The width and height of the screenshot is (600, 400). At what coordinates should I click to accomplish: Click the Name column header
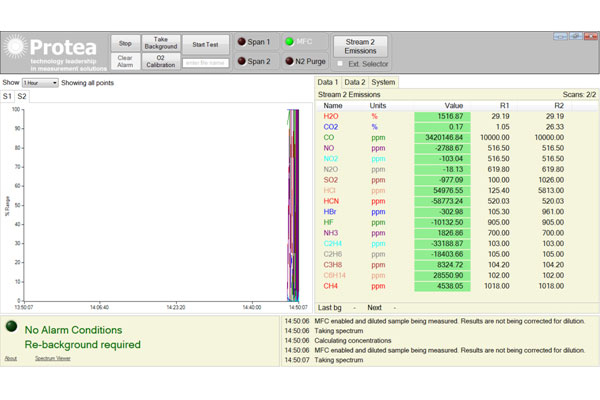pos(333,106)
